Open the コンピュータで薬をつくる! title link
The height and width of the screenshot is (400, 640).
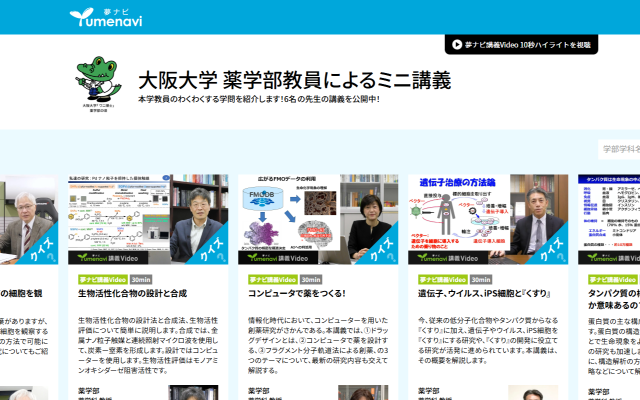pos(296,294)
